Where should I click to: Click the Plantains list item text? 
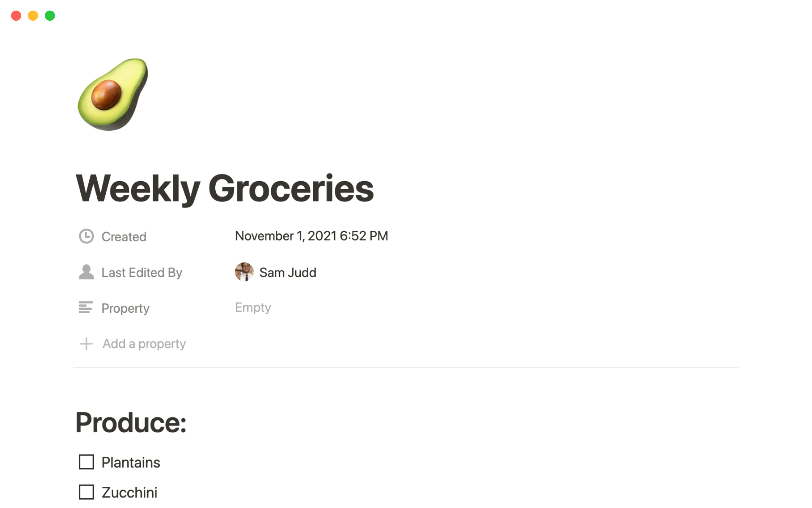pos(131,462)
